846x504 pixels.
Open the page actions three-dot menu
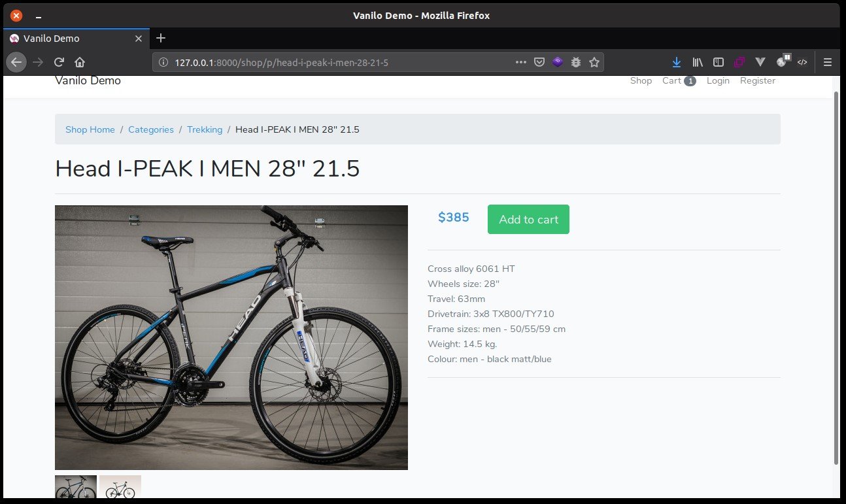pyautogui.click(x=521, y=62)
